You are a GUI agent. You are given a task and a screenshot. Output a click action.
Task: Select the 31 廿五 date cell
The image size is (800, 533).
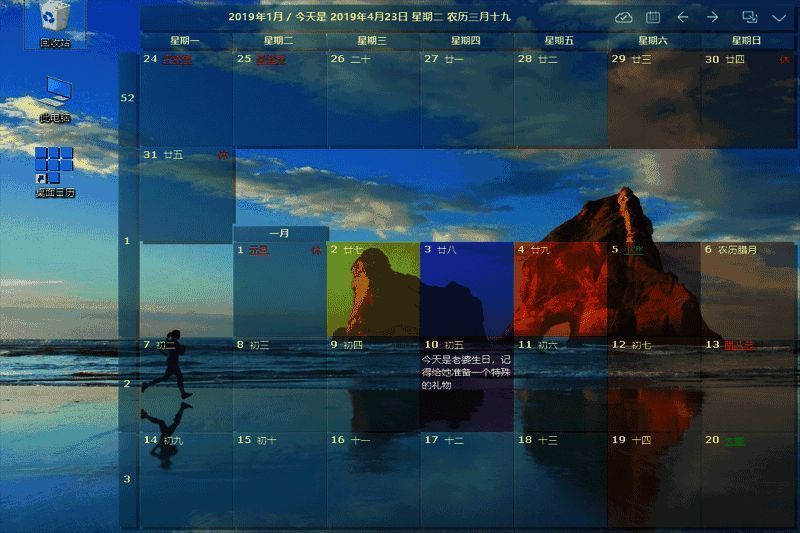click(187, 195)
